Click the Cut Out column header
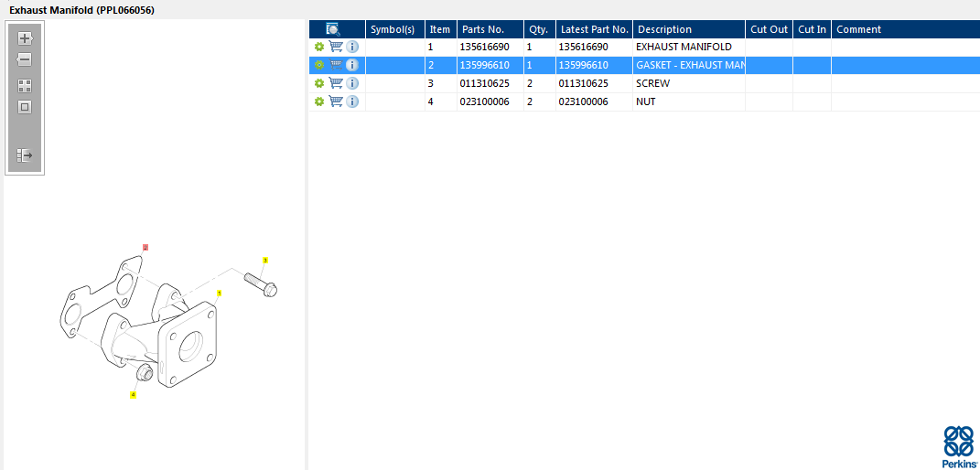The height and width of the screenshot is (470, 980). (x=769, y=29)
